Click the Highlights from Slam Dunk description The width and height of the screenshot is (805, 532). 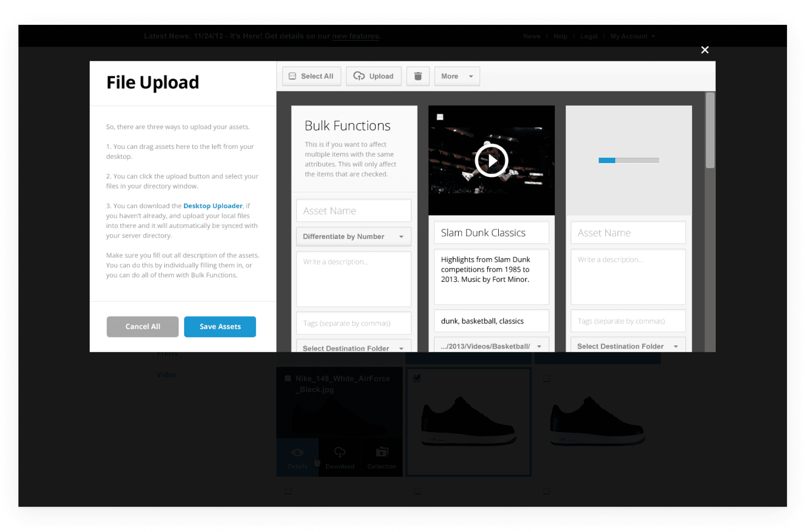[x=492, y=277]
